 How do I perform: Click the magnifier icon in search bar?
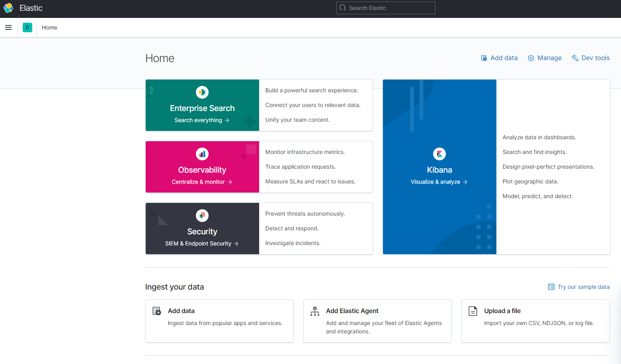343,8
